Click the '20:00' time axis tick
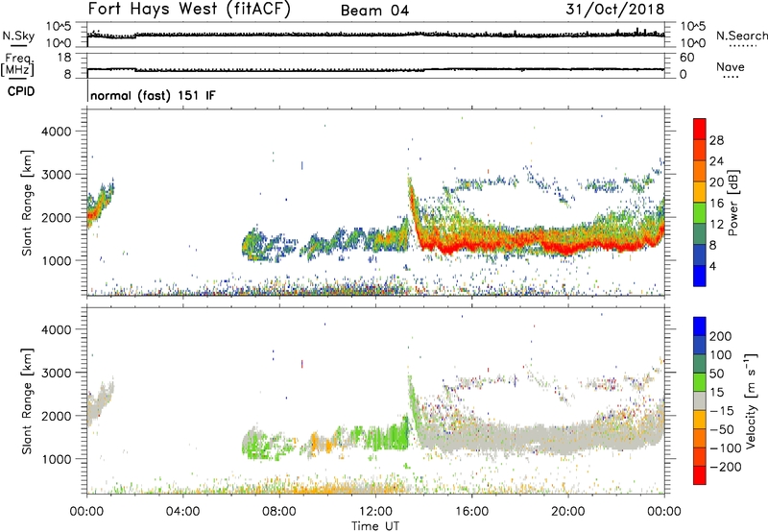 [x=567, y=512]
